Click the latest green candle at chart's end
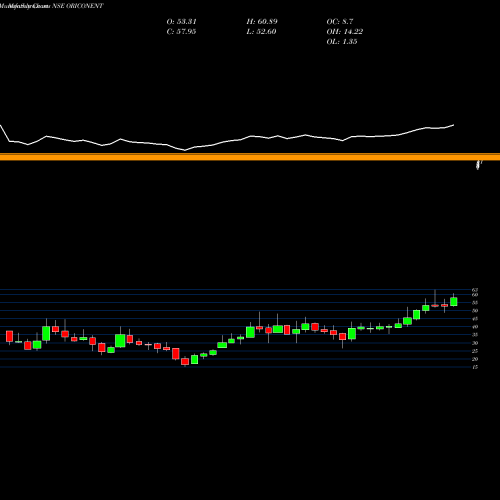 (454, 302)
